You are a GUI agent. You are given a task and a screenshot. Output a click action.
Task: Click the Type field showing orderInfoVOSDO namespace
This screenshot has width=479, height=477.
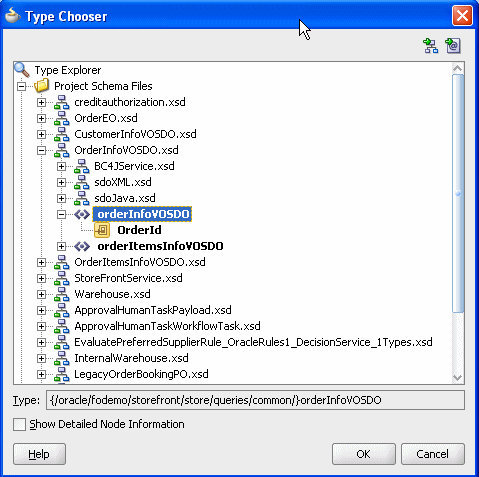tap(255, 400)
